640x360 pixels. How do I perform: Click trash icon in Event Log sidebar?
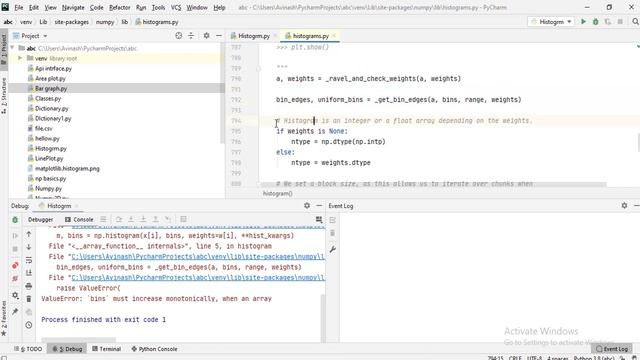(x=332, y=233)
